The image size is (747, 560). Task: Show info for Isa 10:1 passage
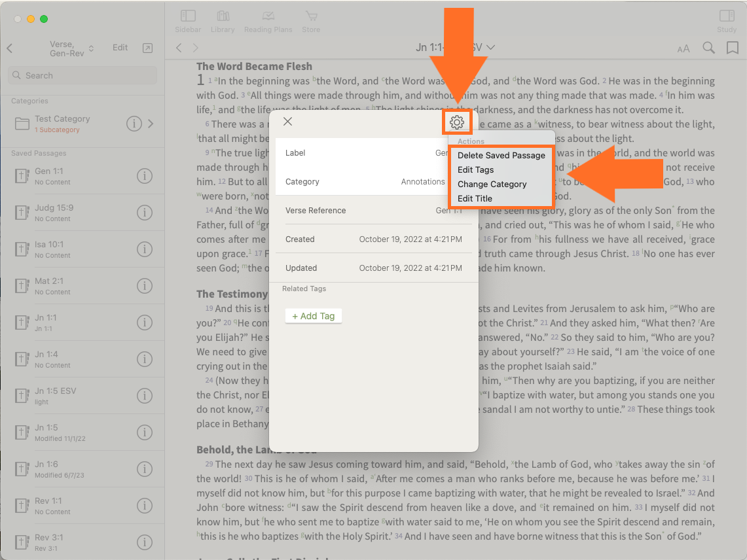144,249
